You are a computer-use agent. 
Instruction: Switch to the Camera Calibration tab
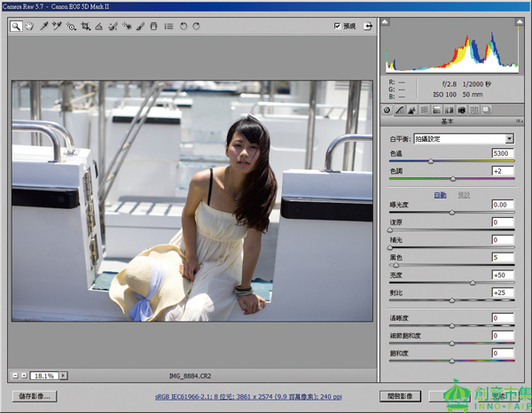[x=461, y=110]
